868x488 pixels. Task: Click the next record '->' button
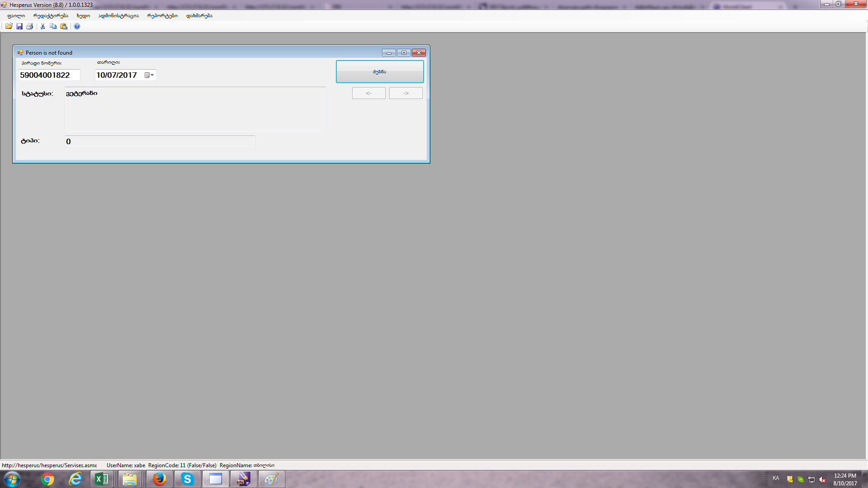click(x=406, y=93)
